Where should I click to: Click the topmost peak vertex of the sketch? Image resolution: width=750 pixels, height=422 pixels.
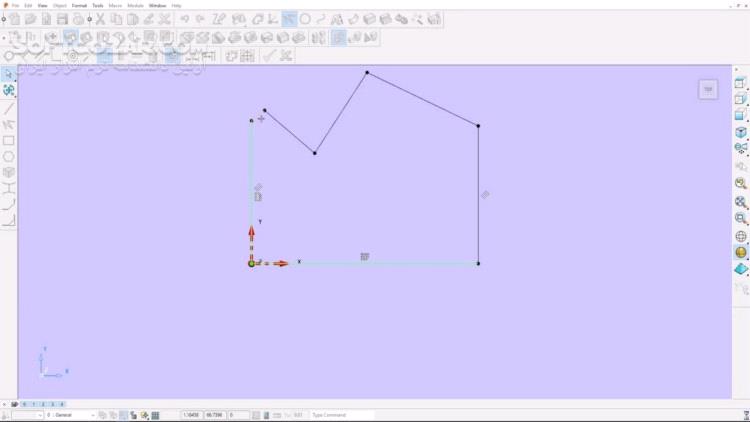(367, 73)
